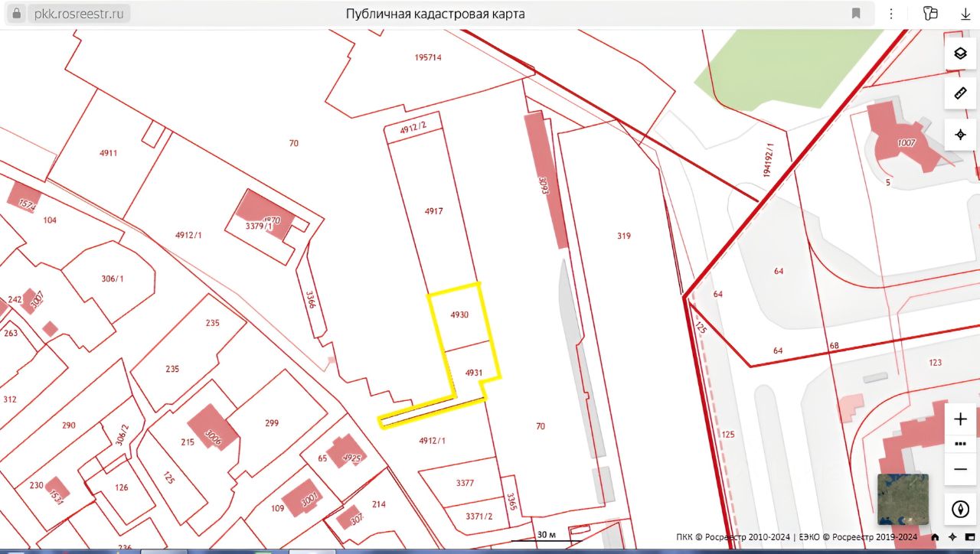Select parcel 123 on the map
Viewport: 980px width, 554px height.
tap(934, 363)
